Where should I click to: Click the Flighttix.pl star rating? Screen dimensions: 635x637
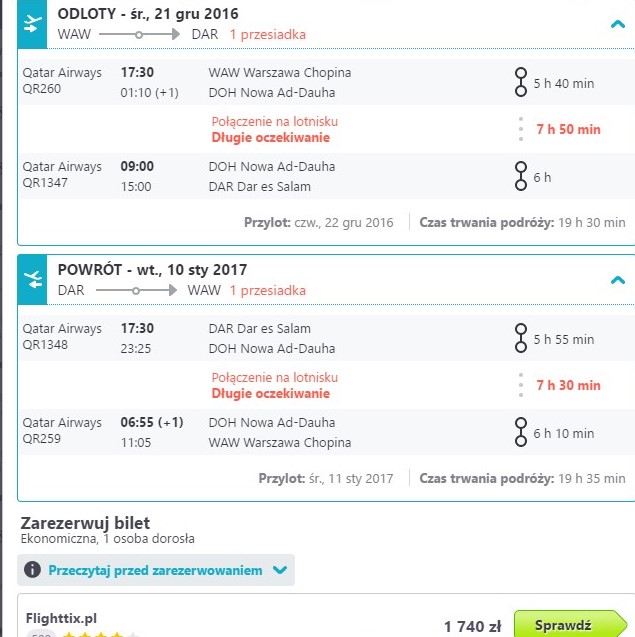click(x=100, y=634)
